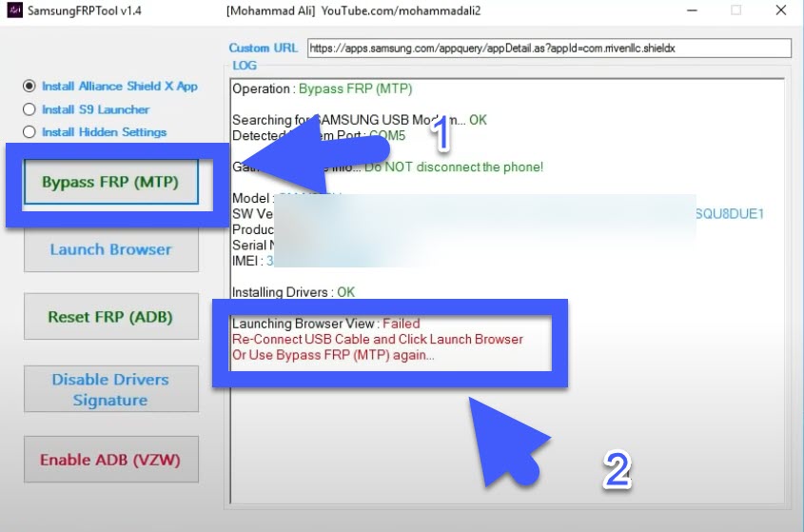Click the Bypass FRP (MTP) button
This screenshot has height=532, width=804.
110,182
